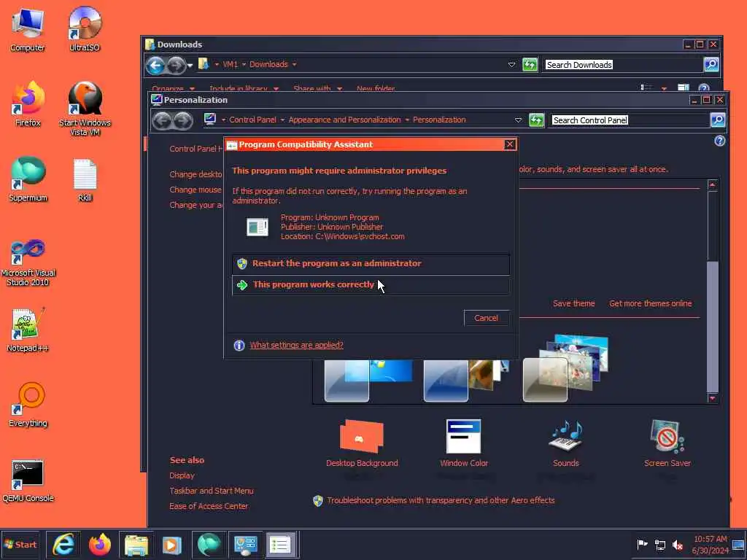Go back in the Downloads window

click(x=155, y=65)
